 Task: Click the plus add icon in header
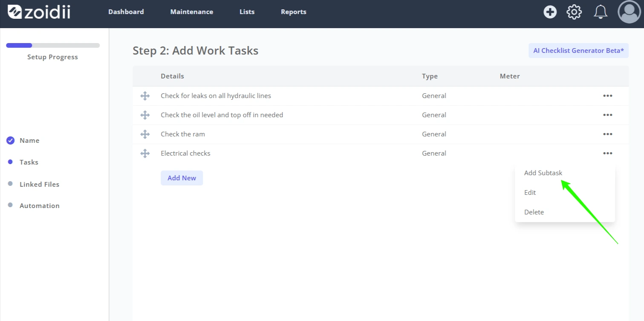tap(550, 12)
